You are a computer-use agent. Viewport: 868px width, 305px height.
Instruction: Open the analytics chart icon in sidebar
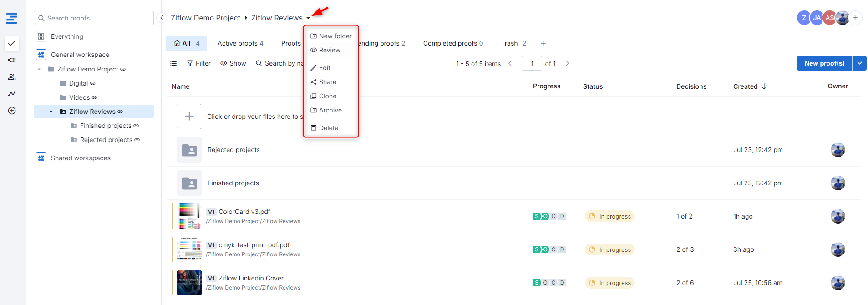coord(12,94)
